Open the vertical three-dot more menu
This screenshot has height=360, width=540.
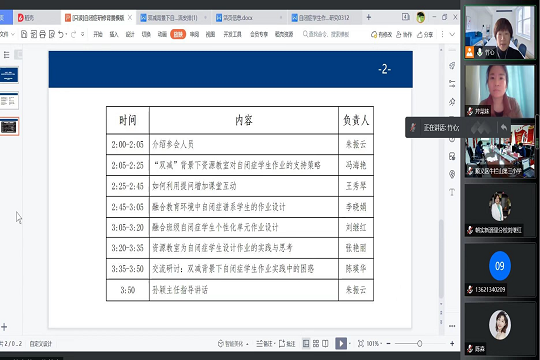(443, 34)
